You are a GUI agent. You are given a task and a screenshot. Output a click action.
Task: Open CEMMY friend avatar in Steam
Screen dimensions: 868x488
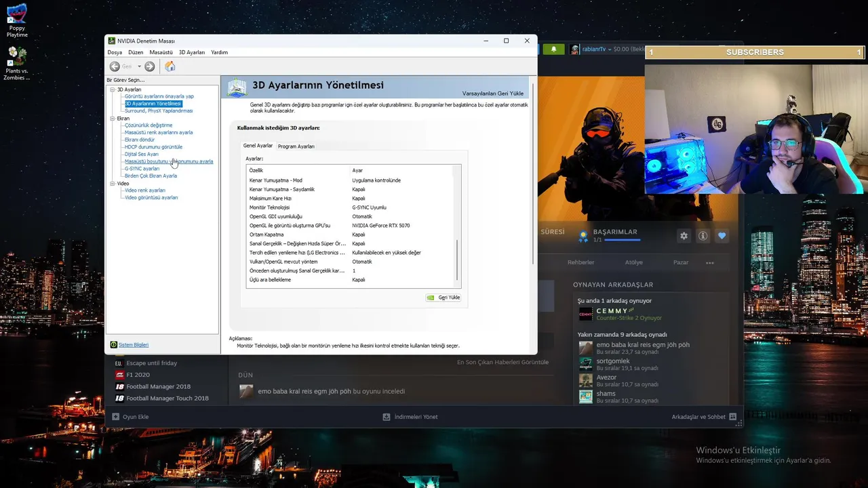point(585,314)
